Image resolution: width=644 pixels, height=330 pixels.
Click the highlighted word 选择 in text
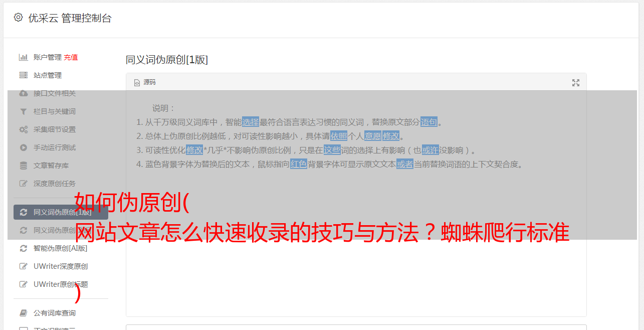251,122
